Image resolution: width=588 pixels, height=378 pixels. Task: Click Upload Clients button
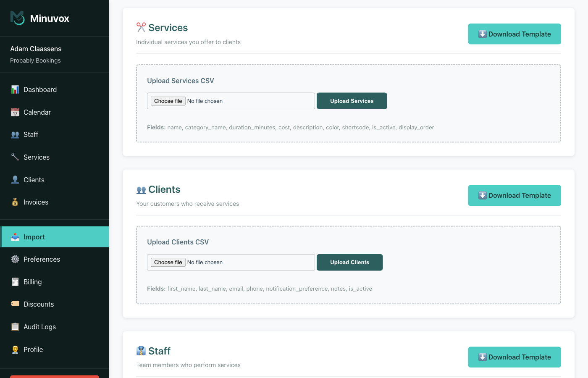click(349, 262)
